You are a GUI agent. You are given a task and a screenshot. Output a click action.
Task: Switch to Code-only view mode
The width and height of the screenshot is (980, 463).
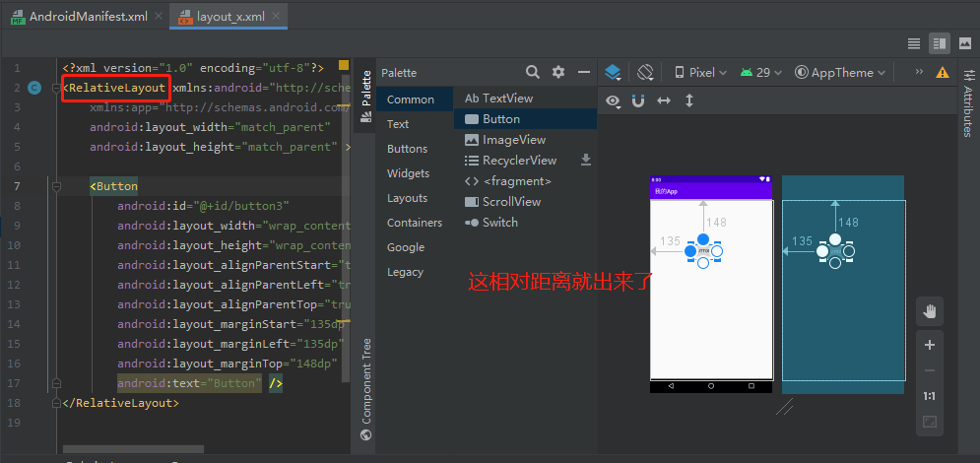(914, 43)
